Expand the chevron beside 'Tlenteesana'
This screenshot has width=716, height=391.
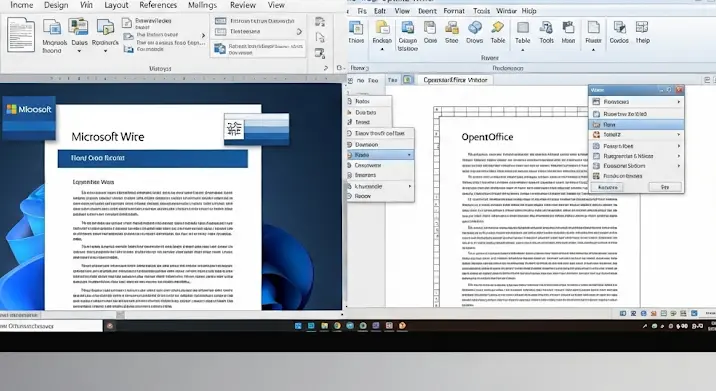pos(299,32)
